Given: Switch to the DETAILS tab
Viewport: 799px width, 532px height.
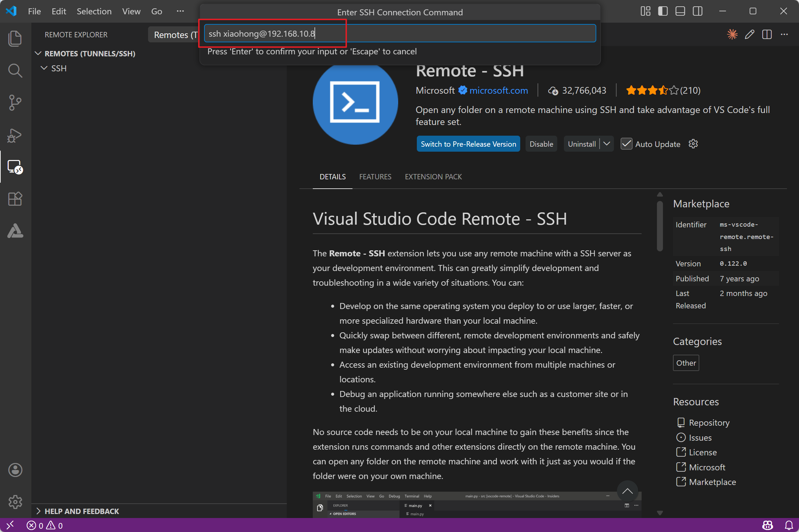Looking at the screenshot, I should pyautogui.click(x=332, y=177).
